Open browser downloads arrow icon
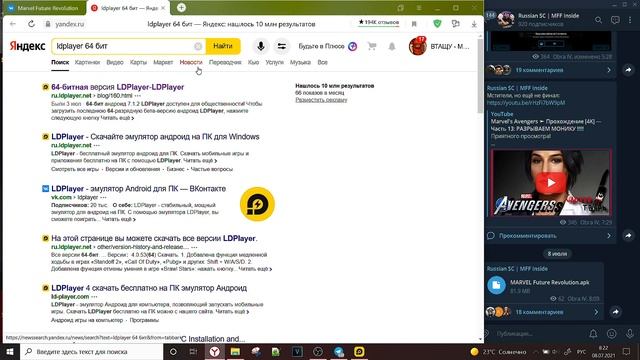The image size is (640, 360). click(x=474, y=24)
